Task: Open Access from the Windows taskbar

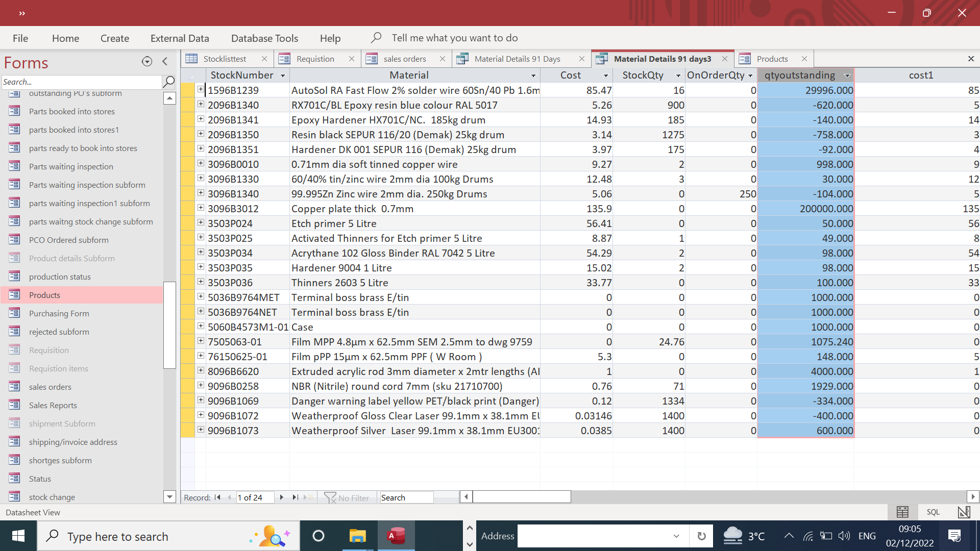Action: click(396, 536)
